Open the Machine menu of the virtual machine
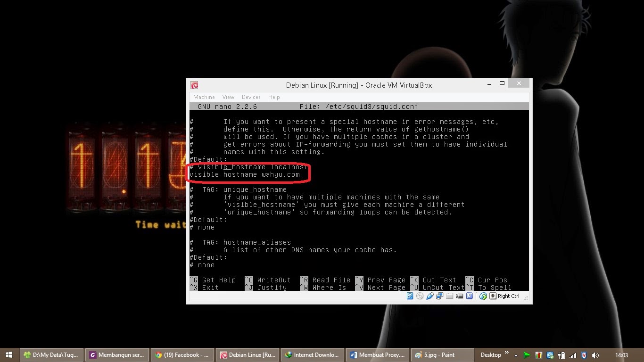The height and width of the screenshot is (362, 644). (204, 97)
